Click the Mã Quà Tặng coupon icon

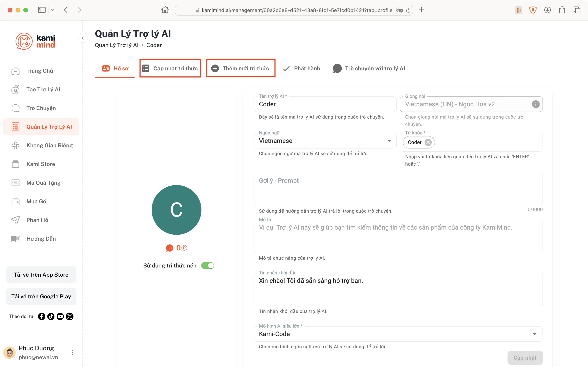(16, 183)
